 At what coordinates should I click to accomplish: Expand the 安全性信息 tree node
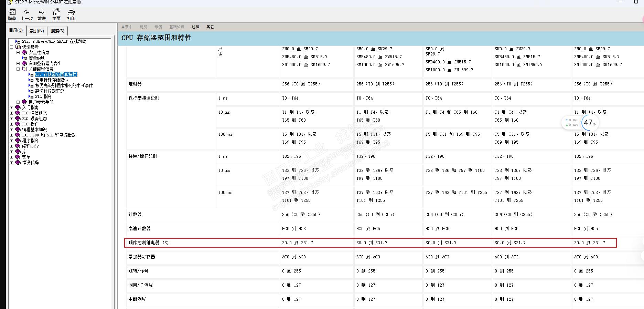(x=18, y=52)
